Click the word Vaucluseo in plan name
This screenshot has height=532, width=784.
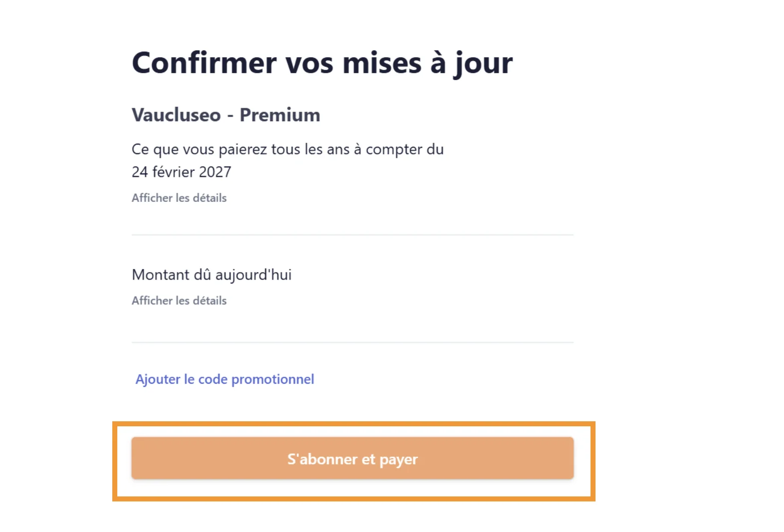coord(176,115)
